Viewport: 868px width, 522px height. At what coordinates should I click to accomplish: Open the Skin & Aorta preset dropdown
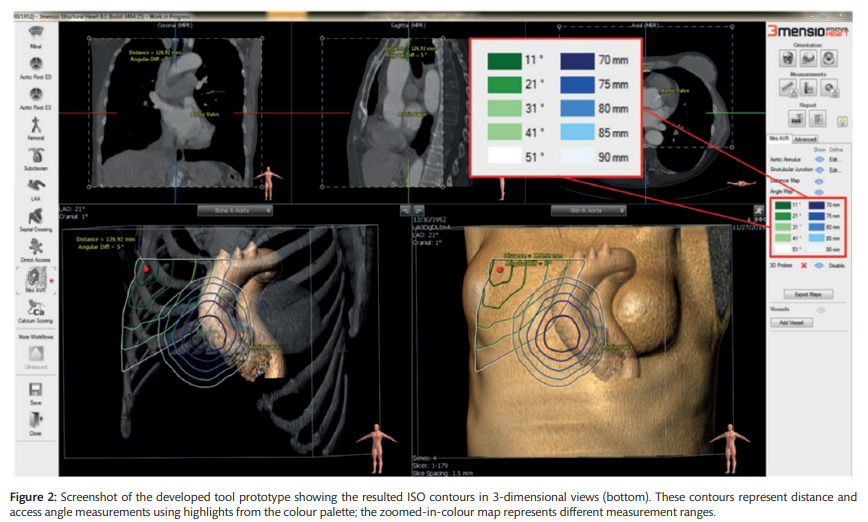(588, 211)
